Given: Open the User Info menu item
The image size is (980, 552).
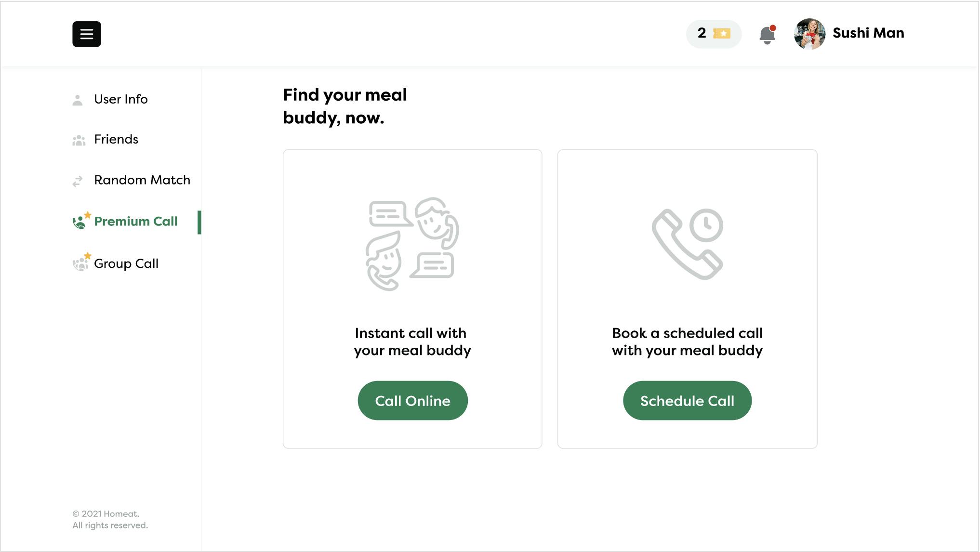Looking at the screenshot, I should point(121,99).
